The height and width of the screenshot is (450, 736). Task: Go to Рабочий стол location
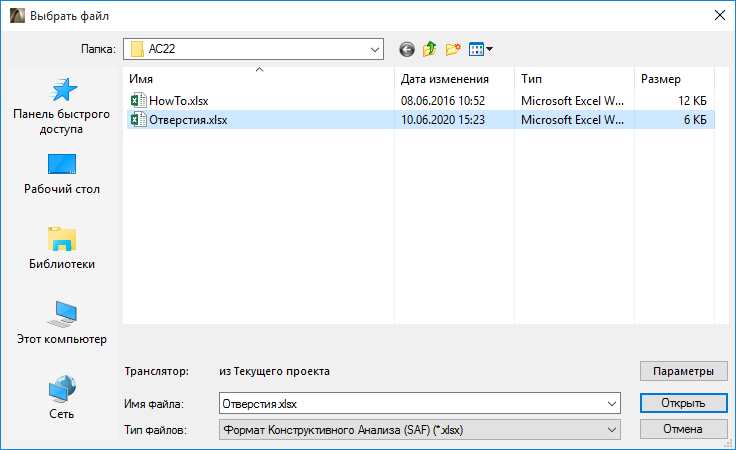pyautogui.click(x=62, y=175)
